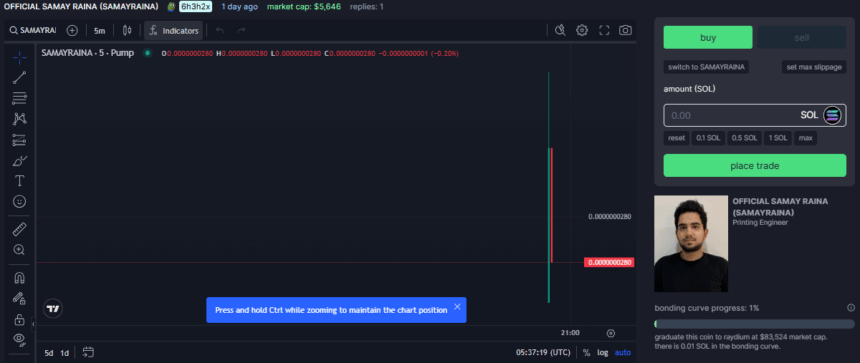Set amount to 1 SOL
This screenshot has width=860, height=363.
pos(778,138)
